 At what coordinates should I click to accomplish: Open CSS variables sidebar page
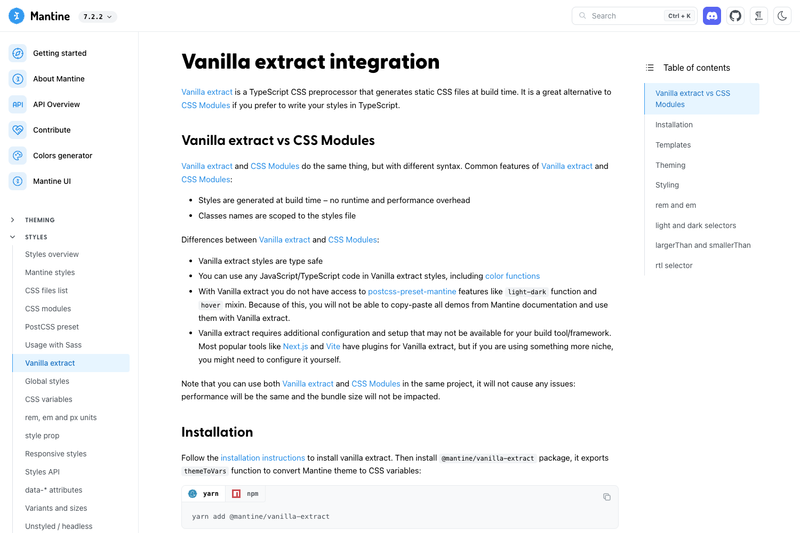point(48,399)
